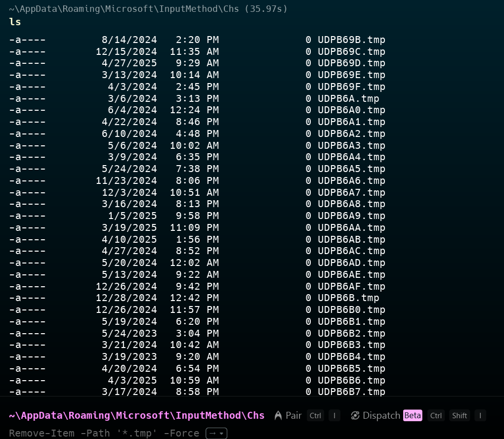Click the Pair mode label

[294, 415]
